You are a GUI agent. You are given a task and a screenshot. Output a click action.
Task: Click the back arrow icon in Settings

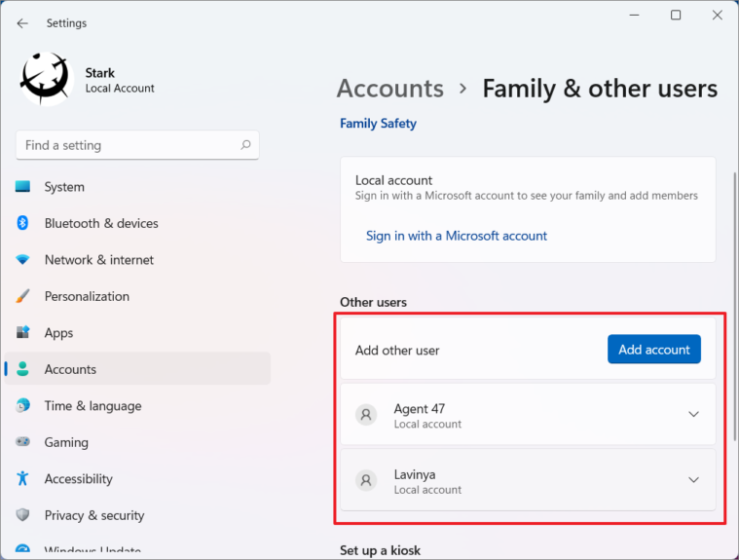click(x=22, y=23)
